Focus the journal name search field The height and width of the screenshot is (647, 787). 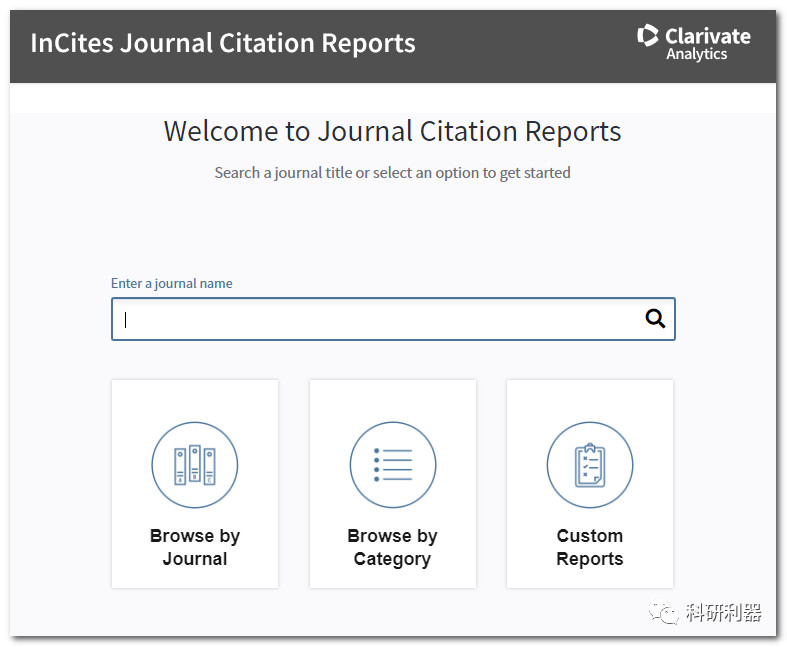click(380, 319)
